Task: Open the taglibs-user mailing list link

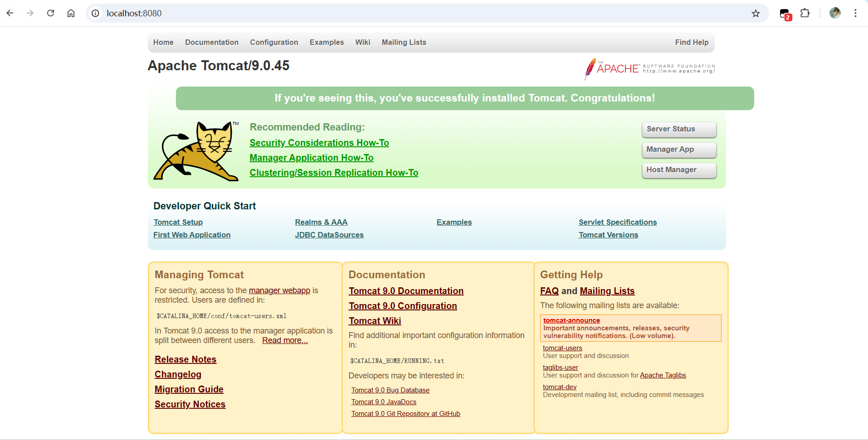Action: click(561, 367)
